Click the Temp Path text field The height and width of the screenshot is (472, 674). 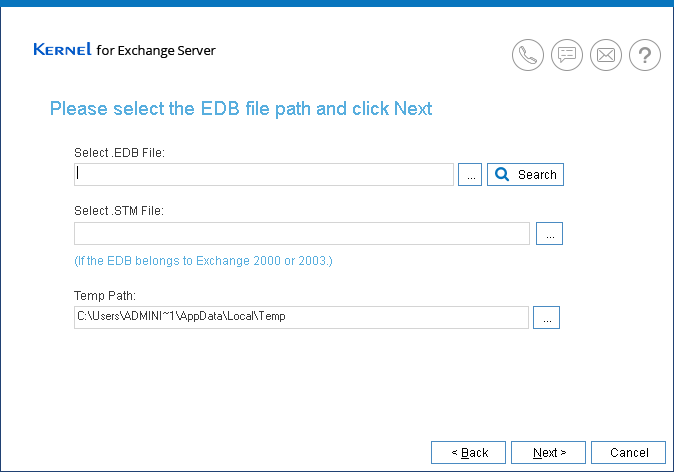tap(301, 317)
